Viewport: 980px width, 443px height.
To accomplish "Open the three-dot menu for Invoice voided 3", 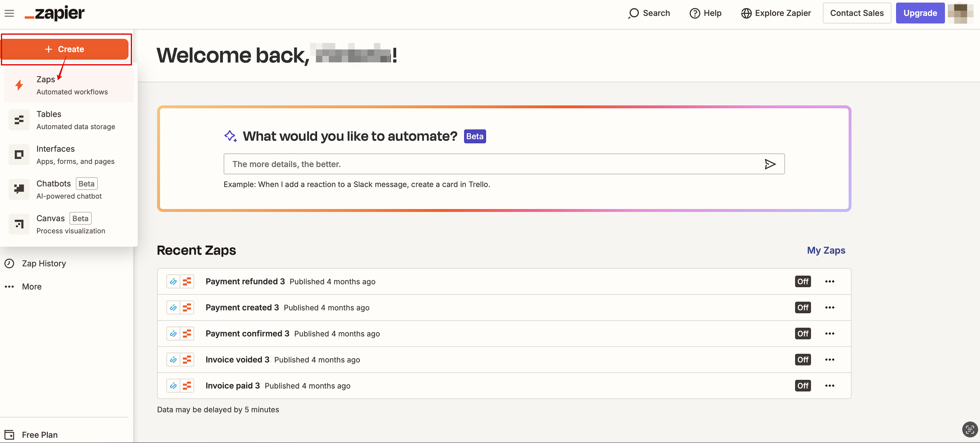I will click(830, 360).
